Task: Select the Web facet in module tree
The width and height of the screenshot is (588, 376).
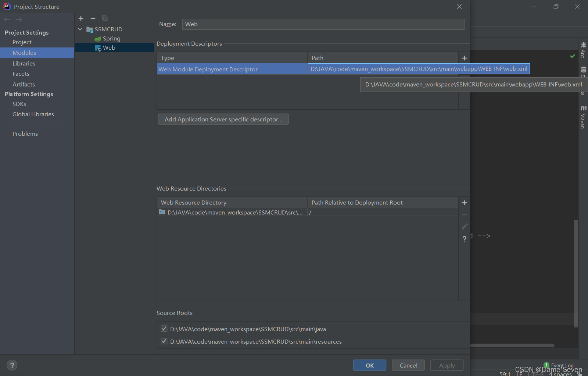Action: point(109,48)
